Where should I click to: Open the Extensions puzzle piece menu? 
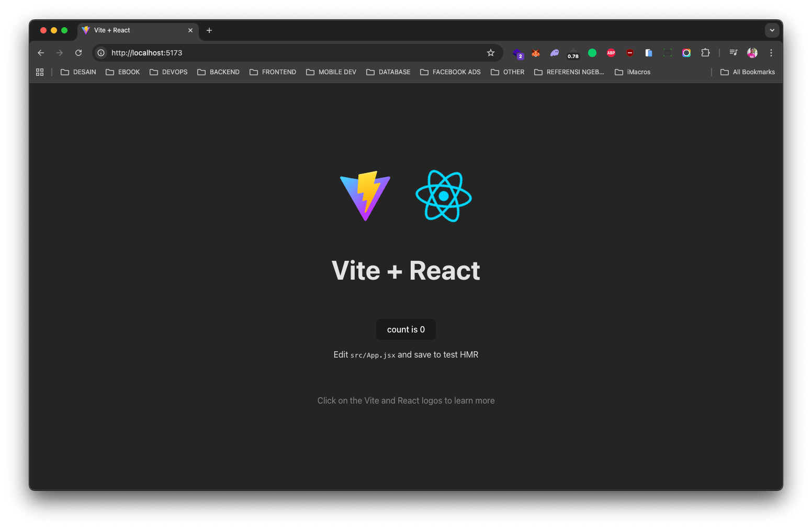tap(705, 53)
